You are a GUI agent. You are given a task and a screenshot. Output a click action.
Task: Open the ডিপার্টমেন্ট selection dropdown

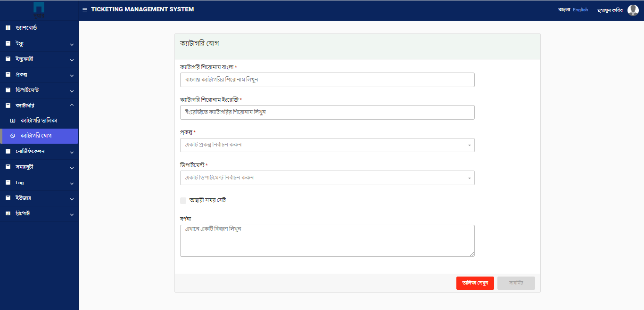tap(327, 178)
